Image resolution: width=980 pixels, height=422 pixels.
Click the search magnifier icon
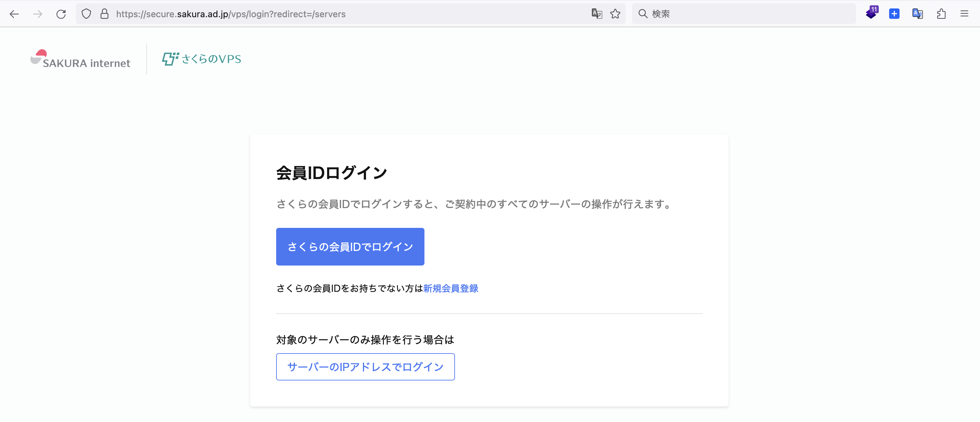643,14
